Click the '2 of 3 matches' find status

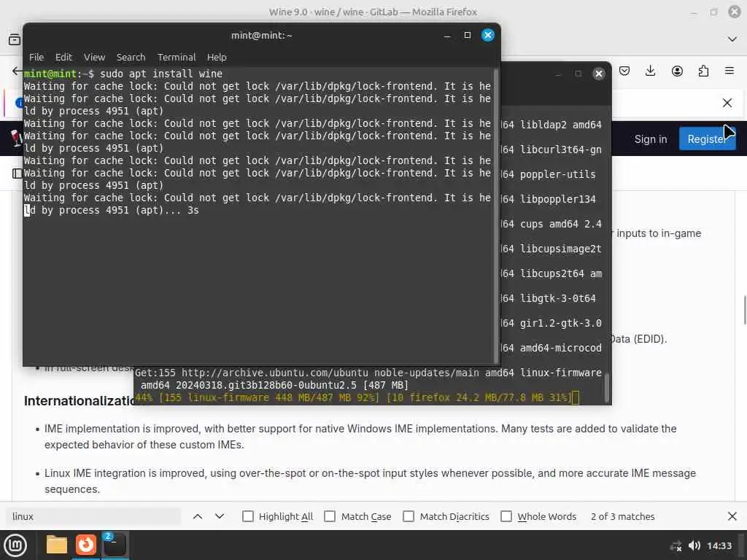(623, 516)
